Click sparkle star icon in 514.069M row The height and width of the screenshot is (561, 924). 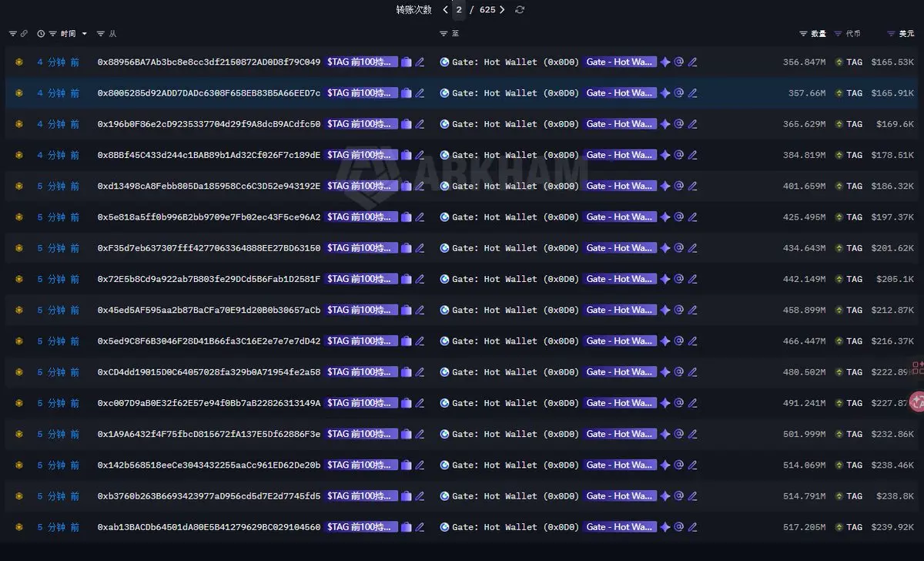pos(665,465)
